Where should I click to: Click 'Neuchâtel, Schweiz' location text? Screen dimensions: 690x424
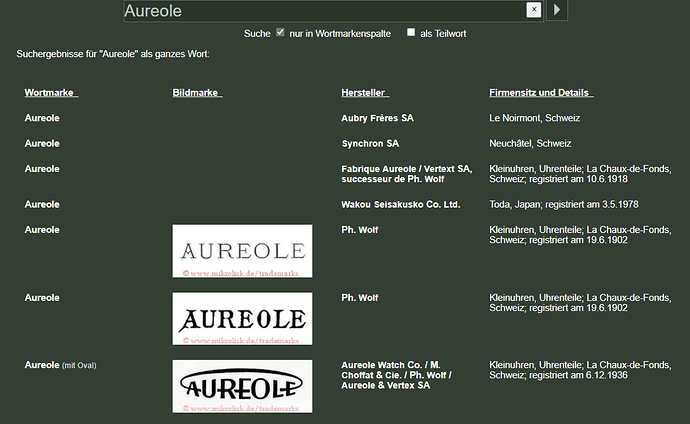tap(530, 143)
